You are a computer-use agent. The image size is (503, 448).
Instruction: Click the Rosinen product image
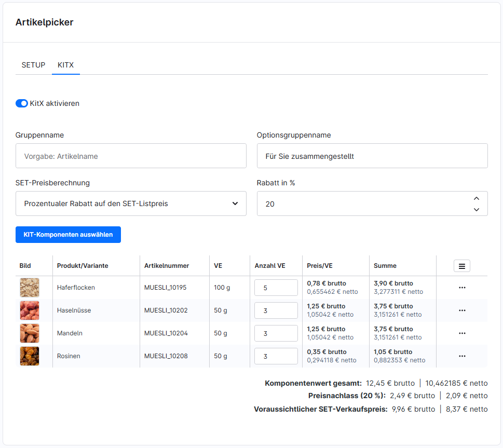tap(30, 356)
